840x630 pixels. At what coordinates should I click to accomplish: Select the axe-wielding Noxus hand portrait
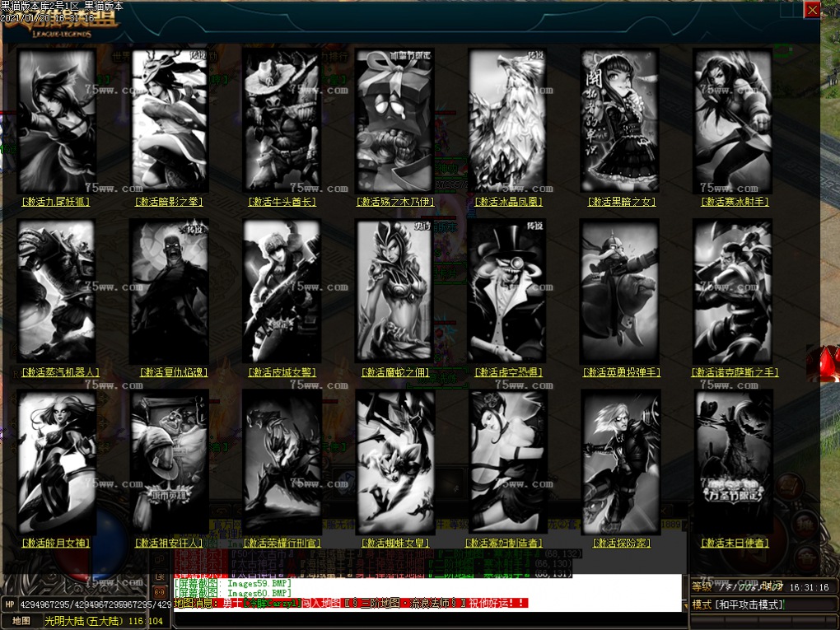pos(734,292)
